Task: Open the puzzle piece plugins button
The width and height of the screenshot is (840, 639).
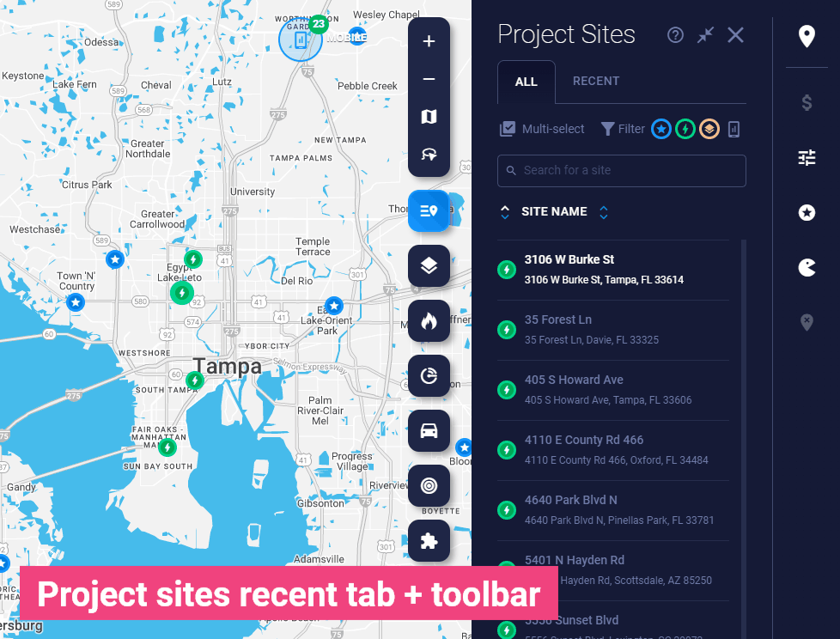Action: [429, 541]
